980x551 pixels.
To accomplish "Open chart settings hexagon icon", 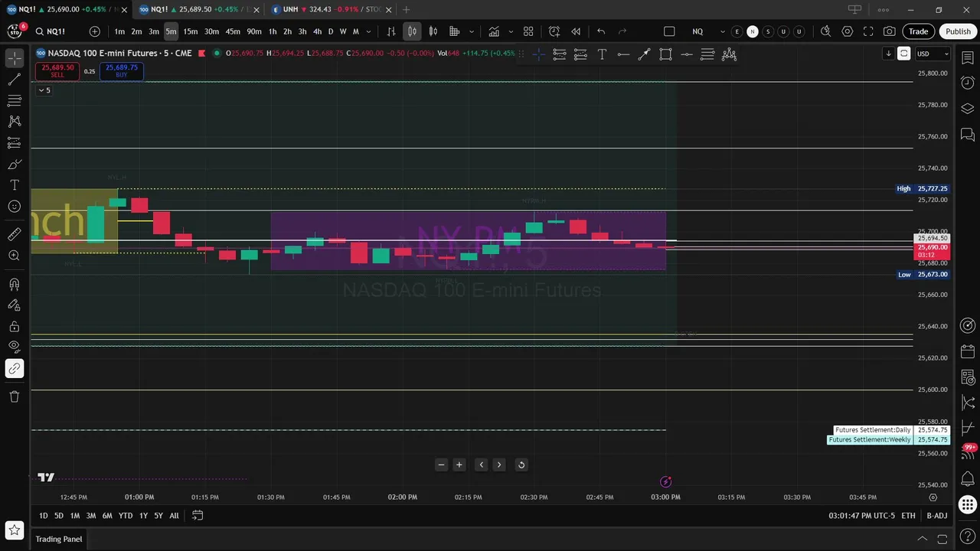I will 847,31.
